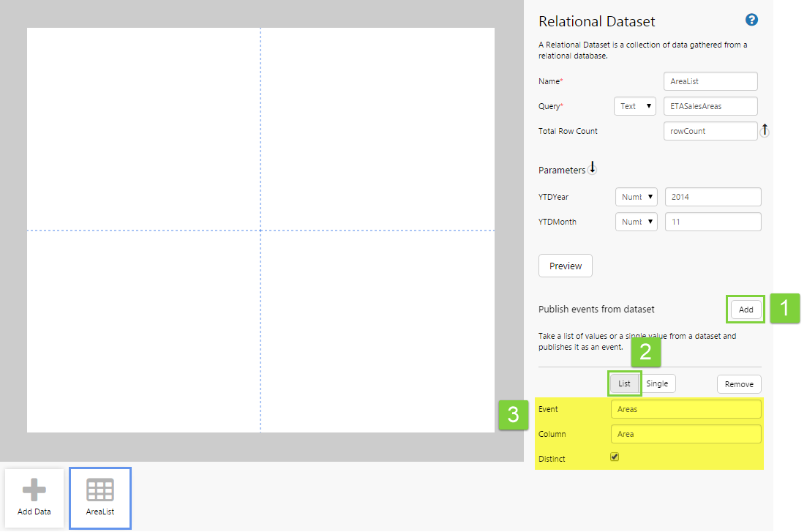Viewport: 807px width, 532px height.
Task: Click the Query field with ETASalesAreas
Action: [710, 106]
